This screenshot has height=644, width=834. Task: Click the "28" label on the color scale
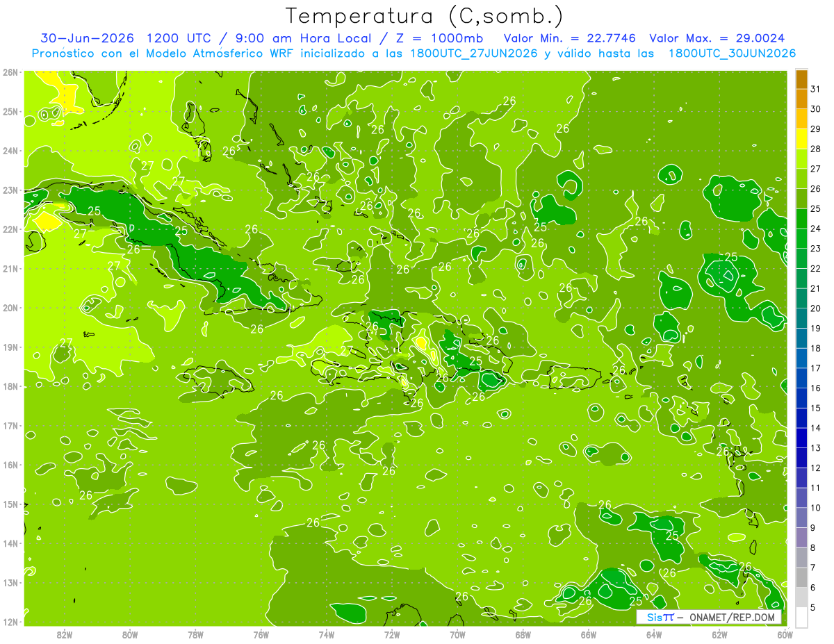(816, 149)
